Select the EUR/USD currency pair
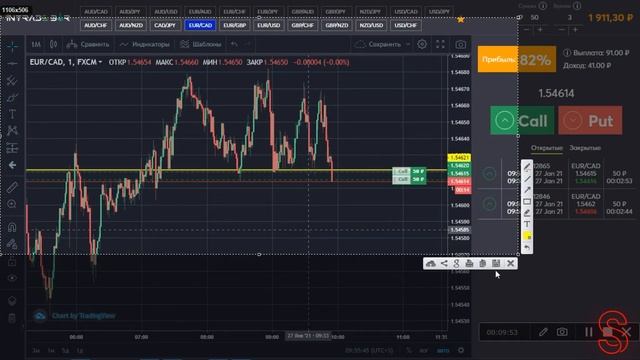 (269, 25)
